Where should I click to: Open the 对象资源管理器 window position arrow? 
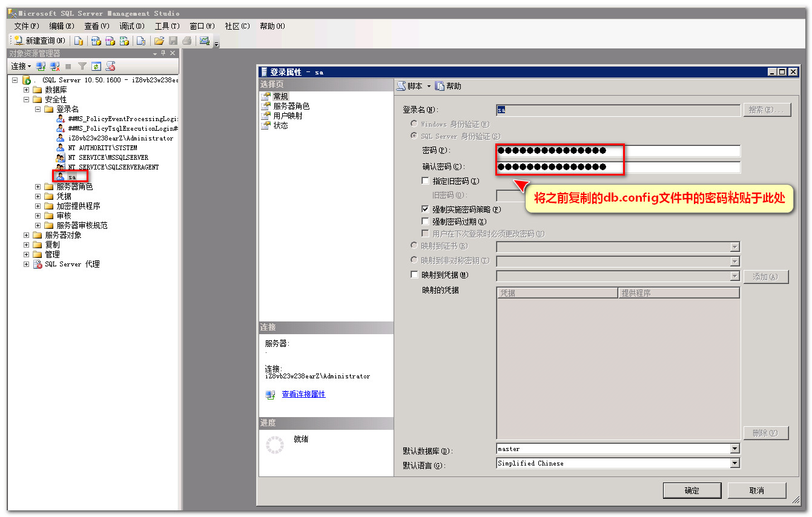(x=155, y=53)
